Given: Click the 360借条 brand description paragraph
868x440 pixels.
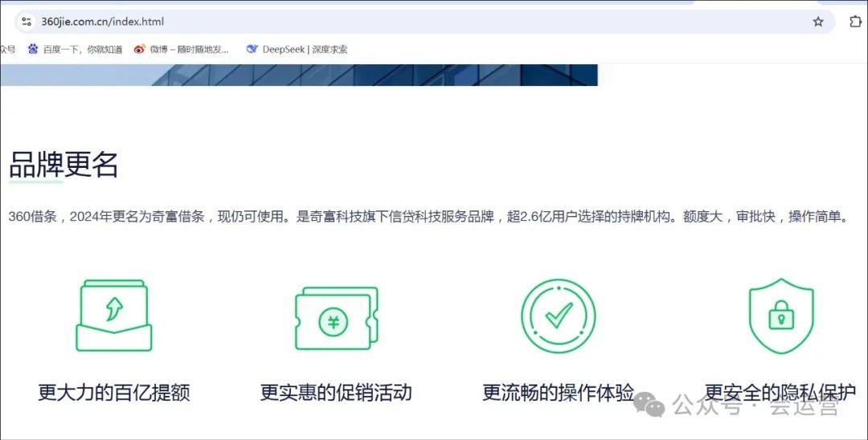Looking at the screenshot, I should (x=428, y=216).
